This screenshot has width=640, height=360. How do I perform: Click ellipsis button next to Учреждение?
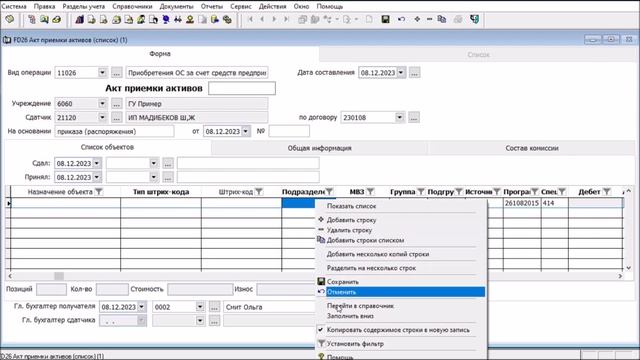click(x=116, y=104)
